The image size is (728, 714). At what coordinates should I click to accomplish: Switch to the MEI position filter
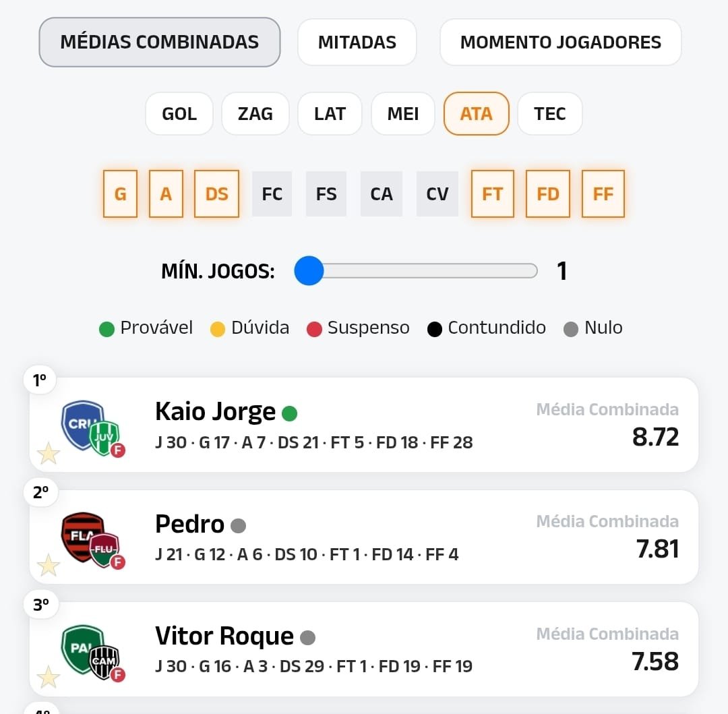(x=402, y=113)
